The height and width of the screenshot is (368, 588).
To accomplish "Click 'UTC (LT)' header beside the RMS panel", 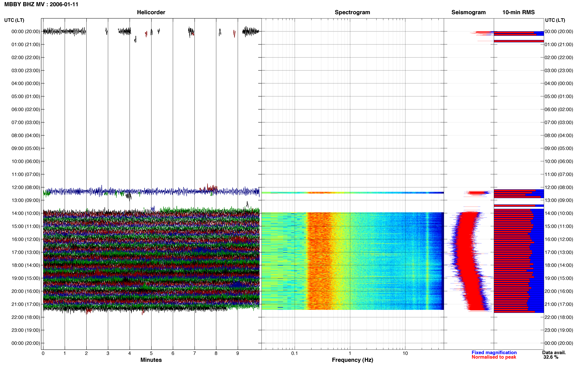I will (x=555, y=20).
